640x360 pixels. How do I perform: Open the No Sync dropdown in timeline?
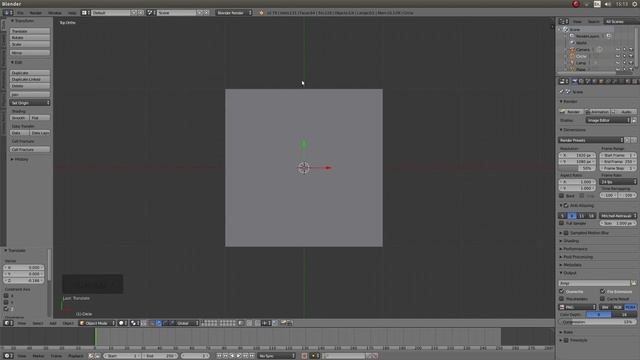tap(276, 356)
